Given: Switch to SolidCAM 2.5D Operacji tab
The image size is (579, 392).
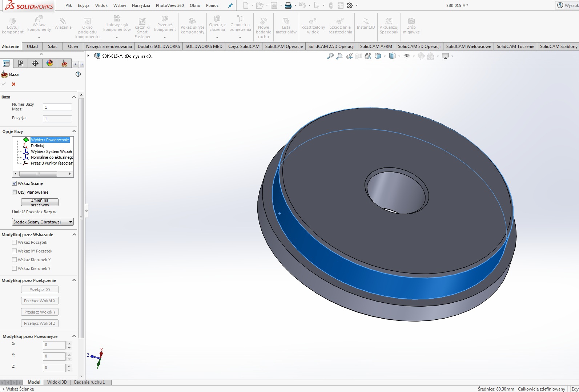Looking at the screenshot, I should [331, 47].
